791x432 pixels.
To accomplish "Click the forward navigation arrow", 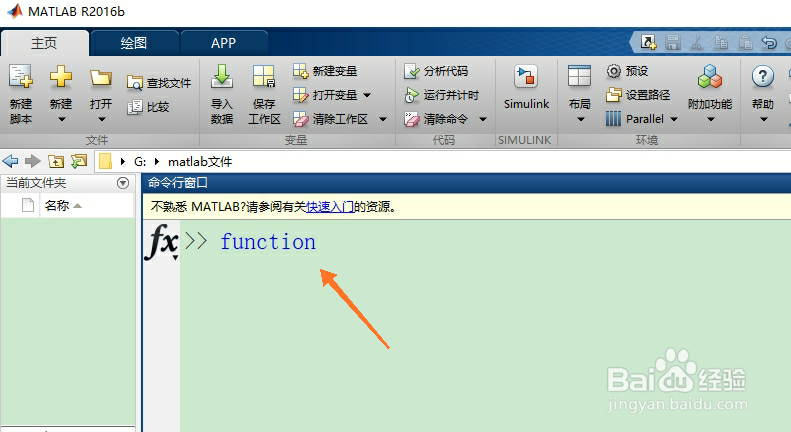I will [x=32, y=161].
